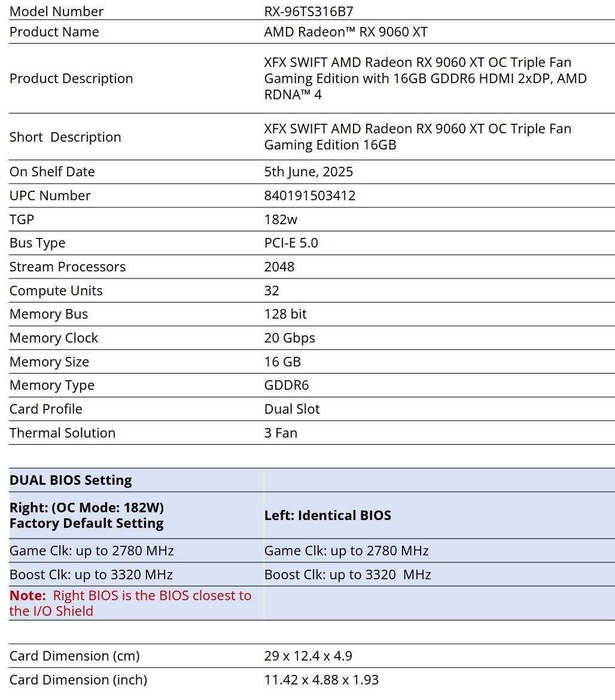The width and height of the screenshot is (615, 700).
Task: Click the 'Memory Clock' label
Action: (x=54, y=338)
